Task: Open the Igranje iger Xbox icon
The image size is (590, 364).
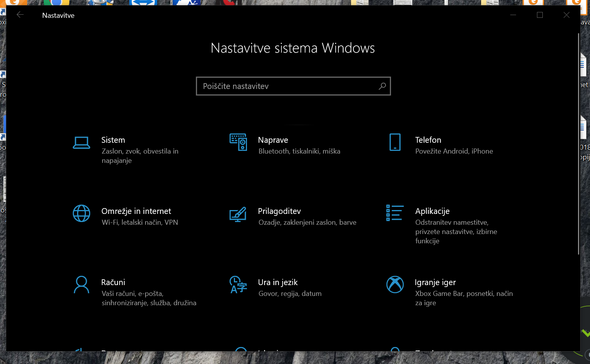Action: point(395,284)
